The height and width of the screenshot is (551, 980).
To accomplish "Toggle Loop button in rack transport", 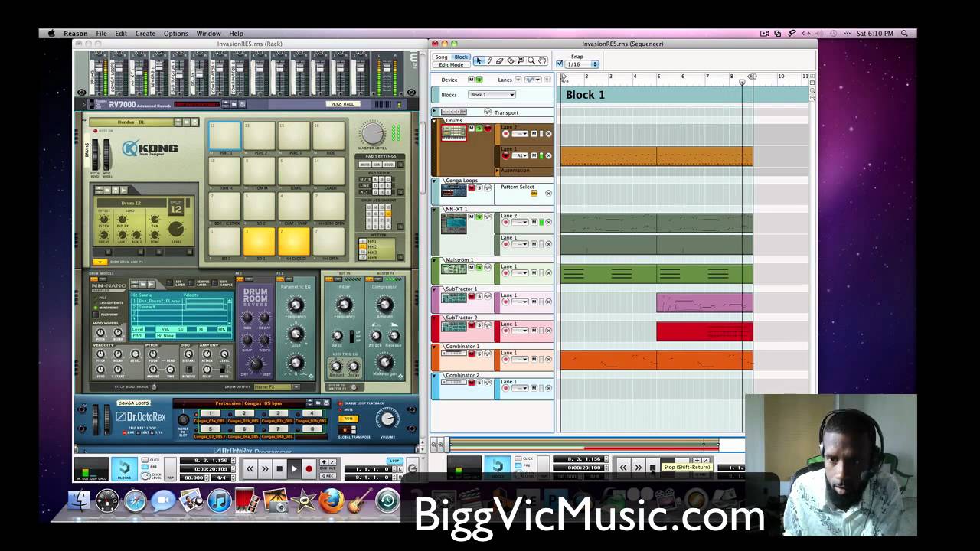I will 394,461.
